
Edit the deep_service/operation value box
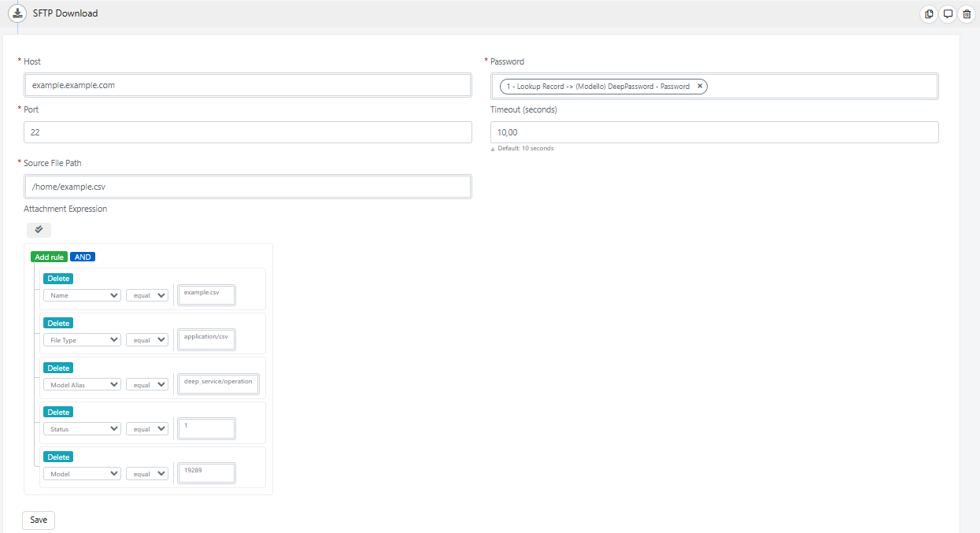[x=218, y=384]
